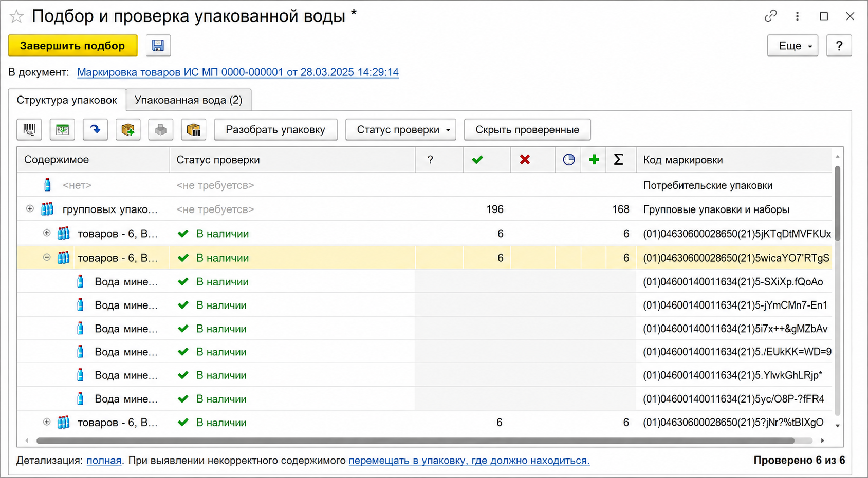The height and width of the screenshot is (478, 868).
Task: Click the 168 total value
Action: coord(620,209)
